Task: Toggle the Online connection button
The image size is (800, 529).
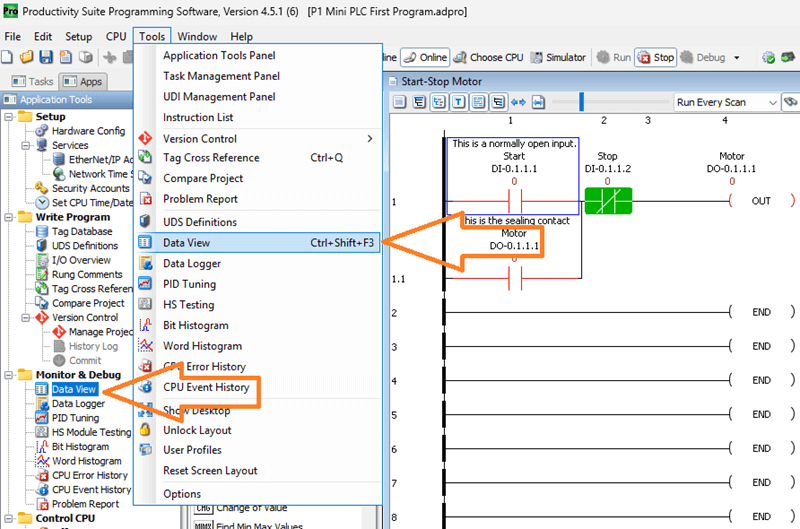Action: 425,58
